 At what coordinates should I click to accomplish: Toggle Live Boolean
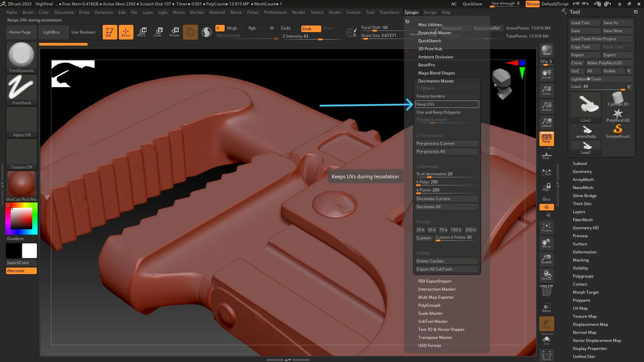(83, 32)
